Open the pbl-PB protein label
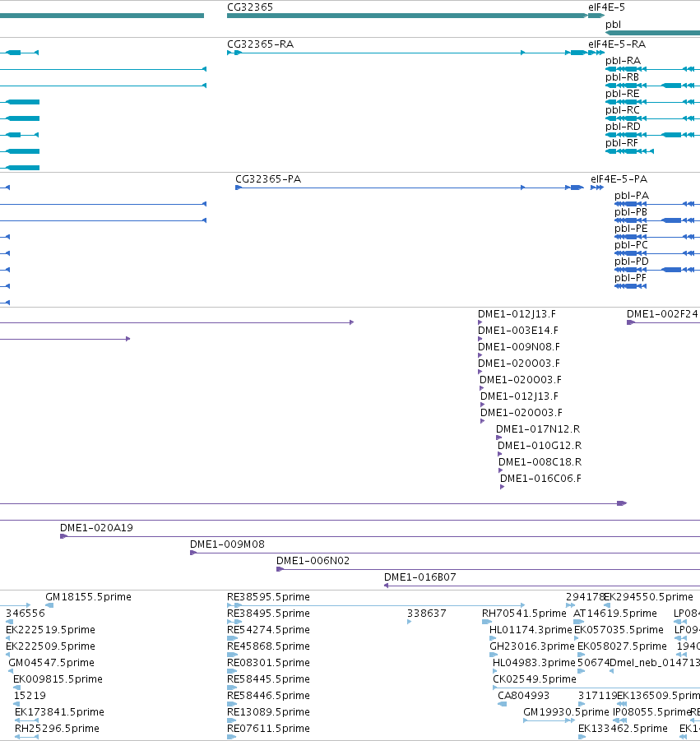 click(x=631, y=212)
